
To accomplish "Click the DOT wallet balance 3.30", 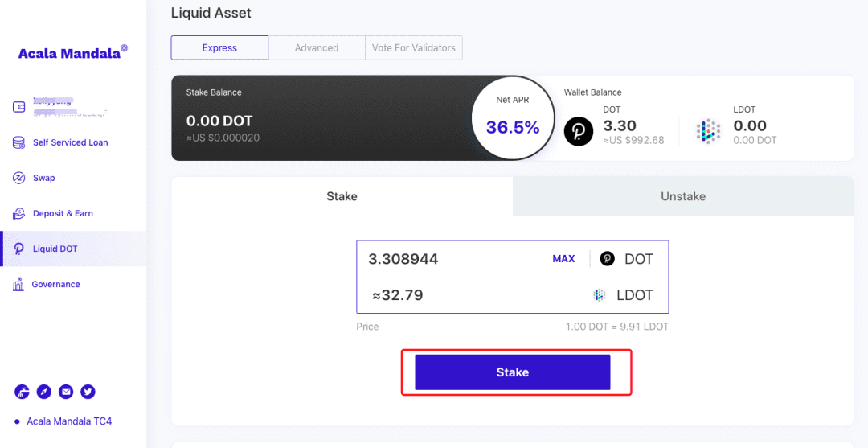I will tap(620, 125).
